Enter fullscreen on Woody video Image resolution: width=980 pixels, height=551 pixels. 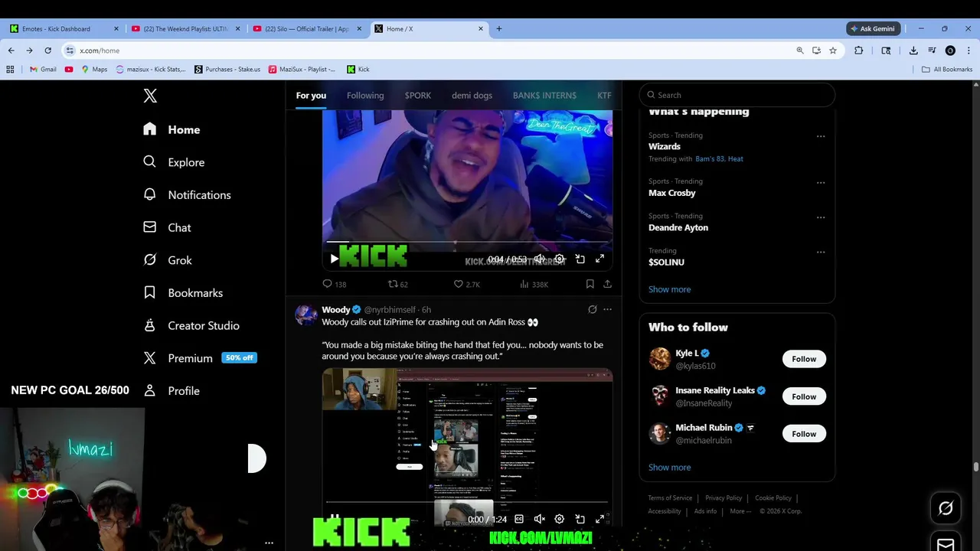point(599,519)
